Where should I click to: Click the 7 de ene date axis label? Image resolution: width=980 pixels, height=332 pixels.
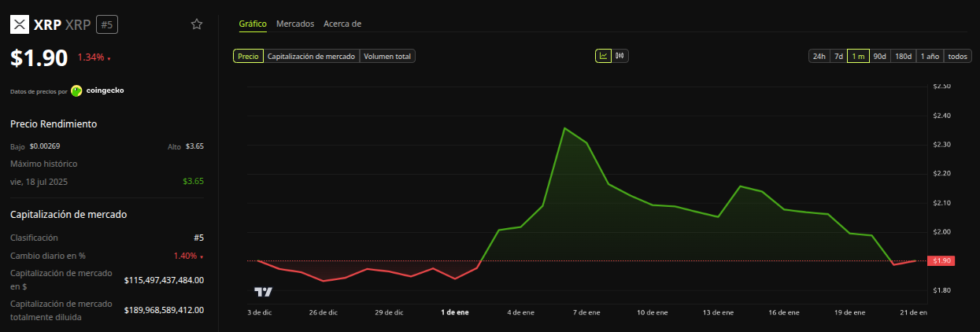coord(586,312)
